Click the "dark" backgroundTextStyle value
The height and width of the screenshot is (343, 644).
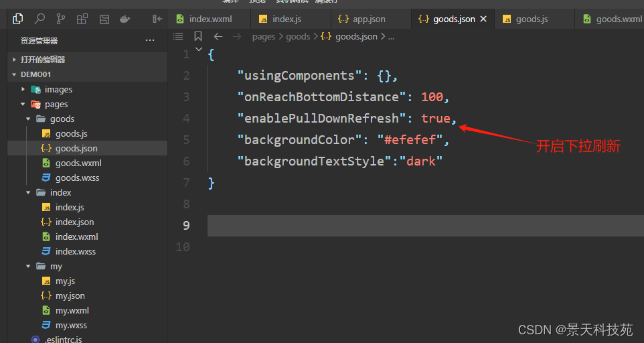pos(420,161)
